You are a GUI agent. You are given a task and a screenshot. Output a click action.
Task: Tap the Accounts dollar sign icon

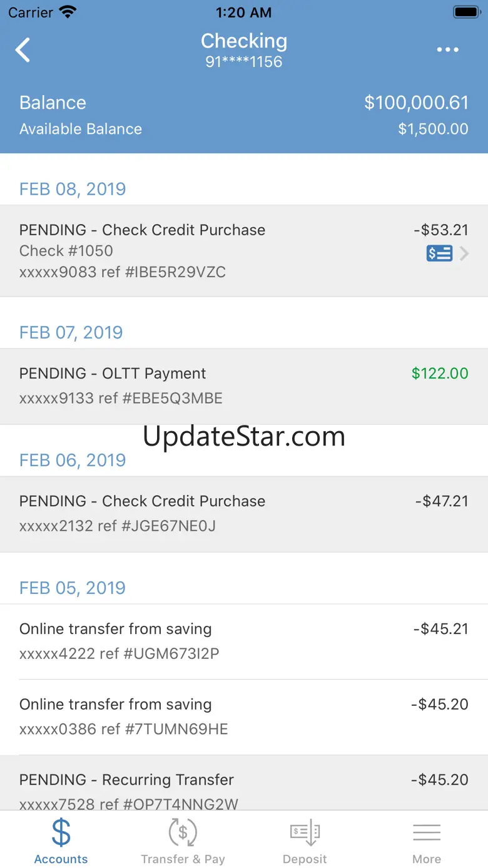point(61,833)
